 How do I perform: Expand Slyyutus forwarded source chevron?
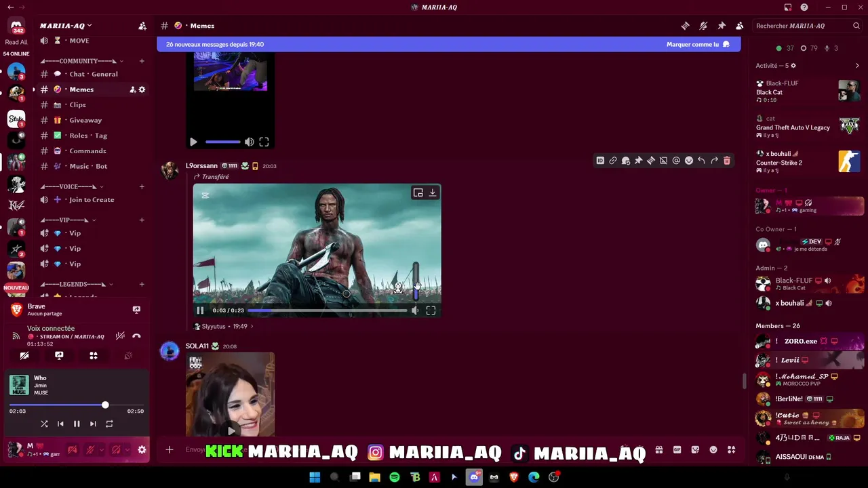[252, 327]
